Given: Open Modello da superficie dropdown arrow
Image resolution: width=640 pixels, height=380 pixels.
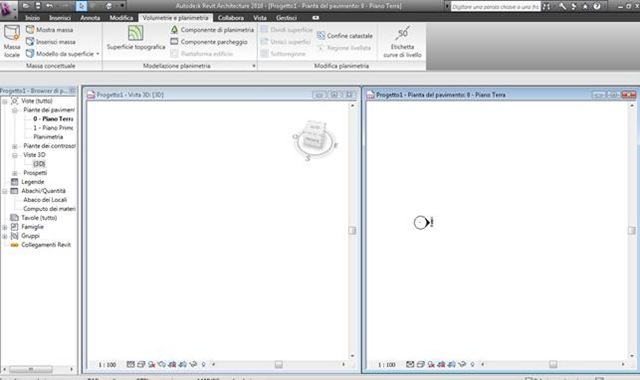Looking at the screenshot, I should (x=98, y=54).
